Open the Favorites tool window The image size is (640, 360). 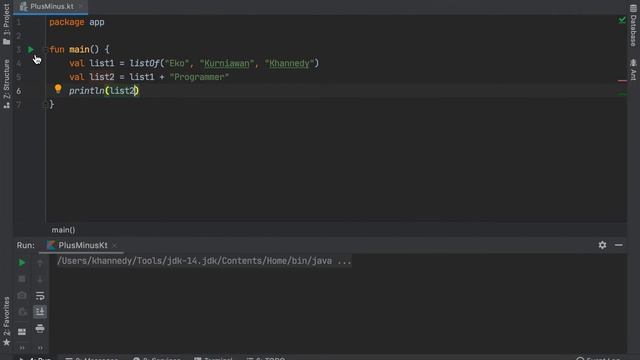tap(6, 321)
